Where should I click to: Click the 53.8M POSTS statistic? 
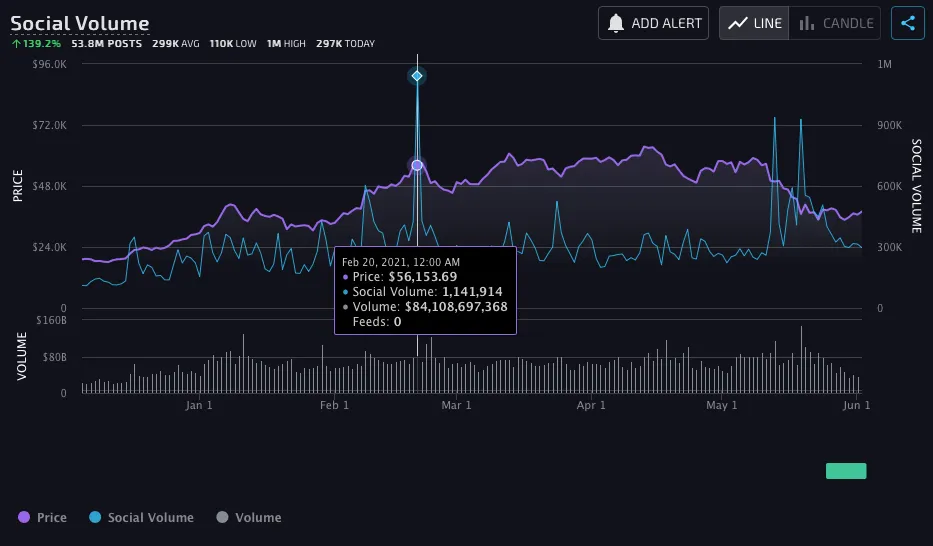tap(107, 44)
